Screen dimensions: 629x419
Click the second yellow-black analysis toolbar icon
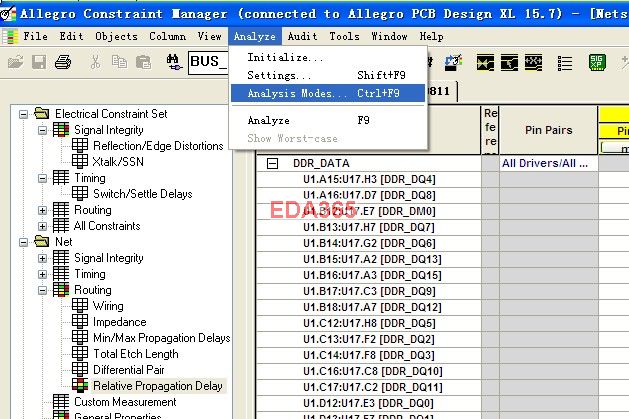509,63
